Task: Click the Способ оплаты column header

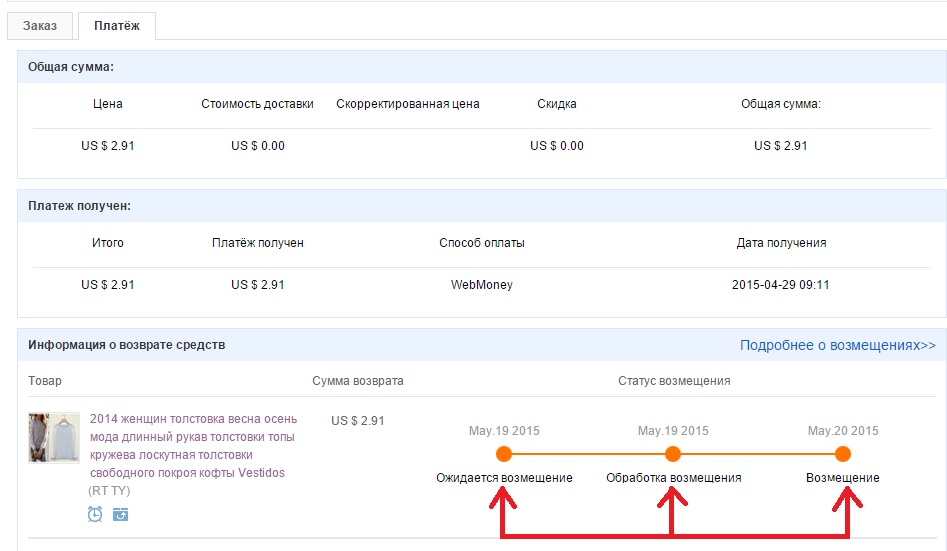Action: (481, 243)
